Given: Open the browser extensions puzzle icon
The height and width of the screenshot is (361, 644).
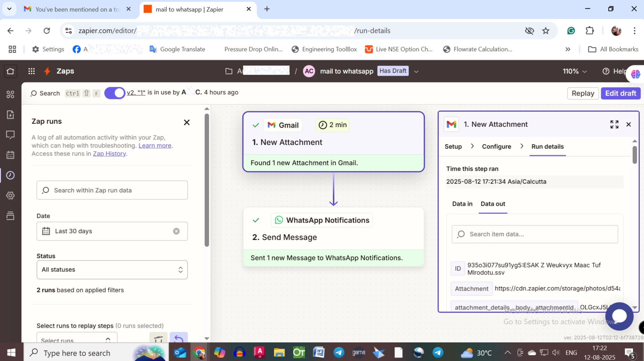Looking at the screenshot, I should [x=590, y=31].
